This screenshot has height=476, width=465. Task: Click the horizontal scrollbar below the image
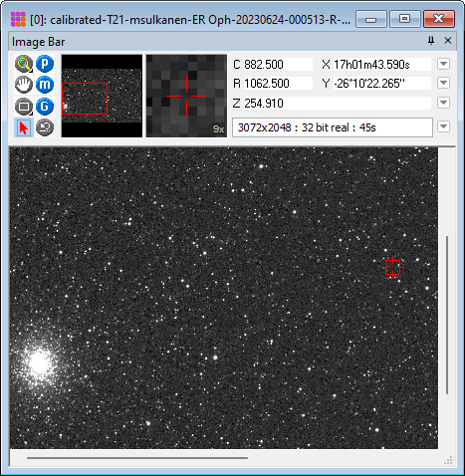point(137,458)
